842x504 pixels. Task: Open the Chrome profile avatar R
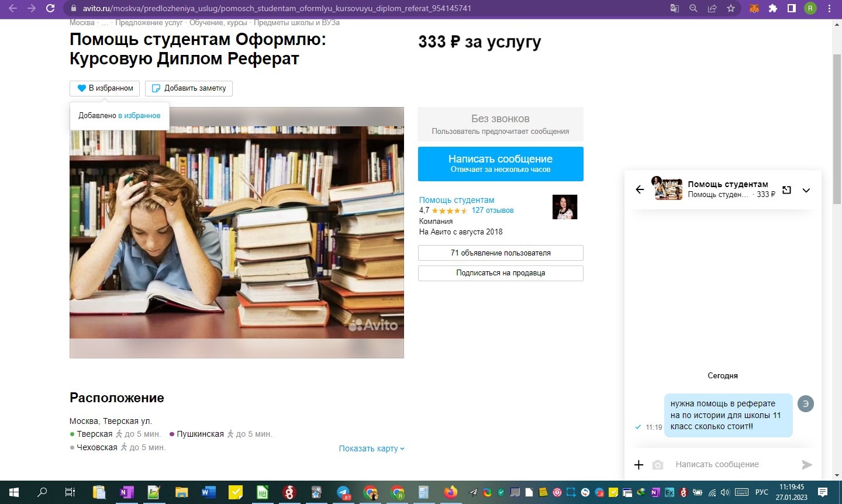point(810,8)
